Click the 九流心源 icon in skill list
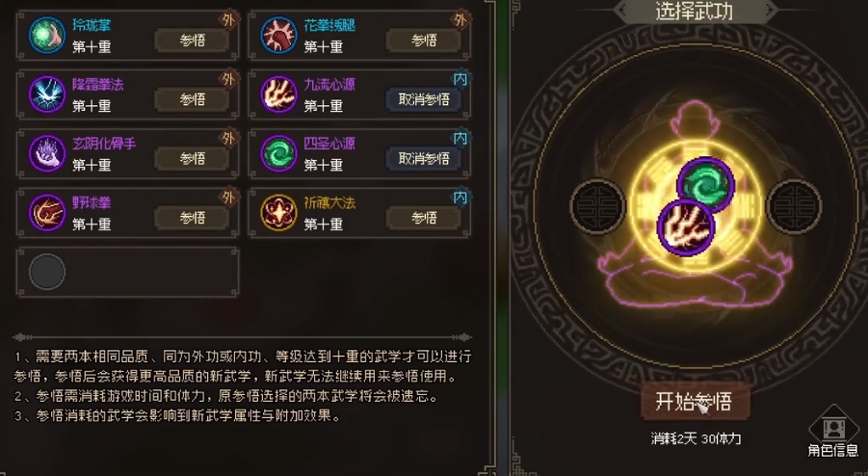The width and height of the screenshot is (868, 476). coord(278,94)
